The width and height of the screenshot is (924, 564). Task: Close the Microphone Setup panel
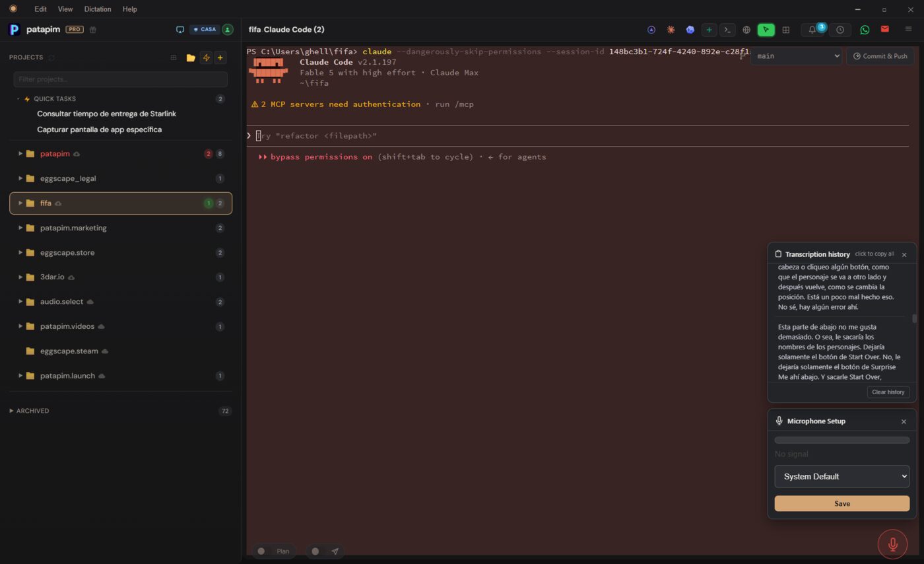pyautogui.click(x=904, y=421)
